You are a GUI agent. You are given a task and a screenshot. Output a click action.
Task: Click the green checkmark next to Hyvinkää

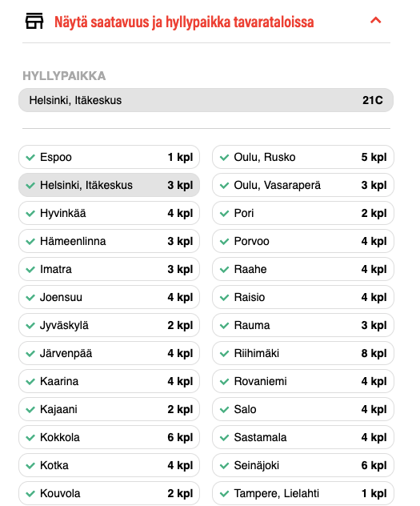(30, 214)
